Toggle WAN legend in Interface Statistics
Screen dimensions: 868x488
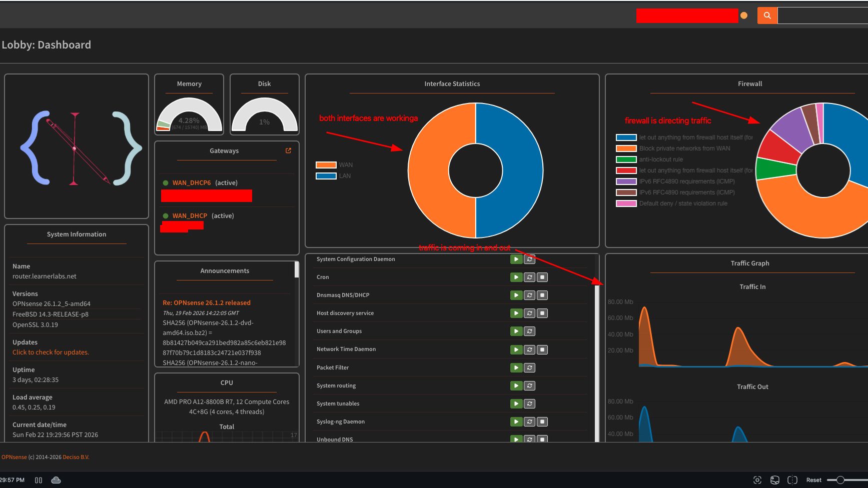[x=334, y=165]
